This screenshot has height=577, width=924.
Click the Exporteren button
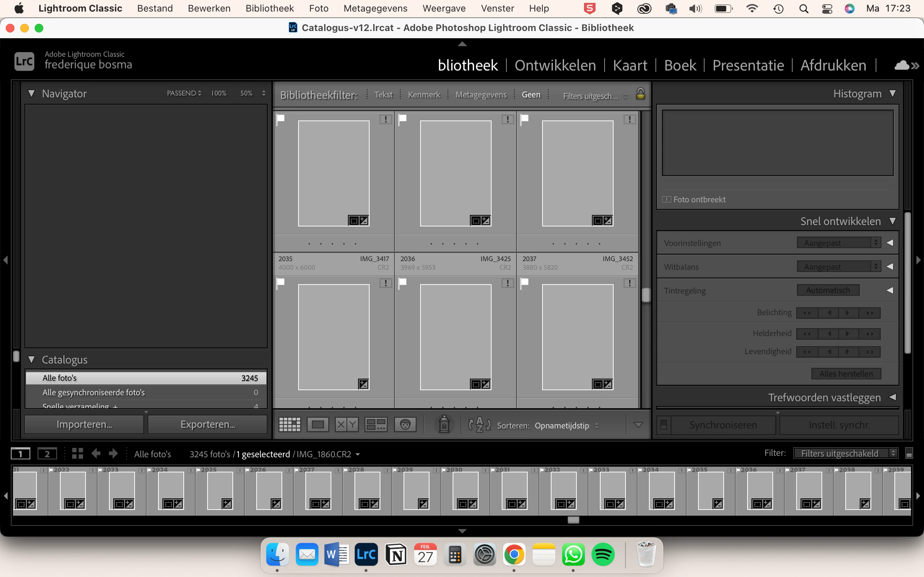tap(207, 424)
